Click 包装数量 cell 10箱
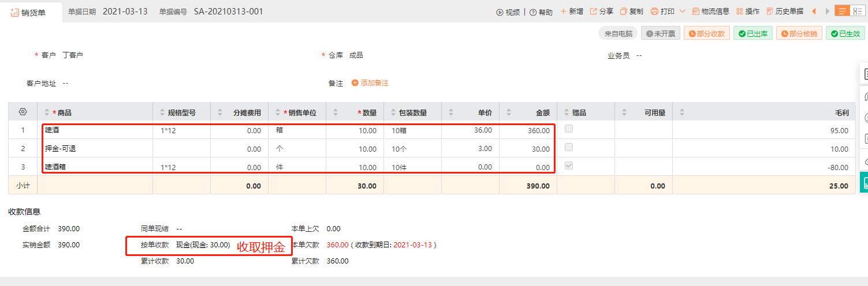Image resolution: width=868 pixels, height=286 pixels. [400, 131]
